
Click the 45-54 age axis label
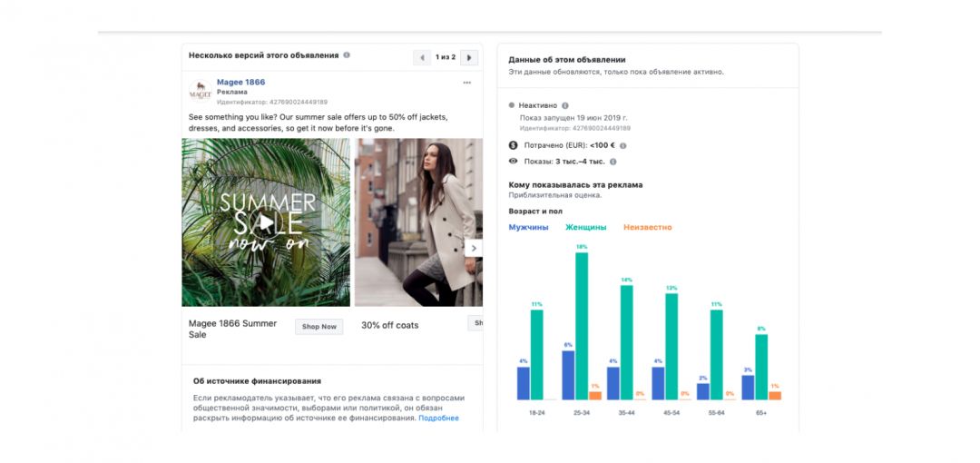click(671, 413)
